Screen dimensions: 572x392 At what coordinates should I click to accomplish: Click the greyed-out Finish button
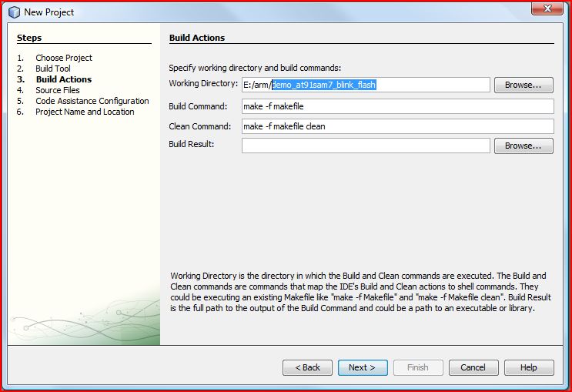[418, 367]
